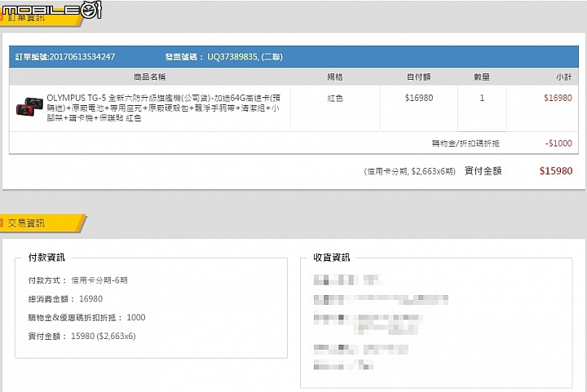Click the 付款方式 信用卡分期-6期 line
The image size is (587, 392).
coord(78,280)
